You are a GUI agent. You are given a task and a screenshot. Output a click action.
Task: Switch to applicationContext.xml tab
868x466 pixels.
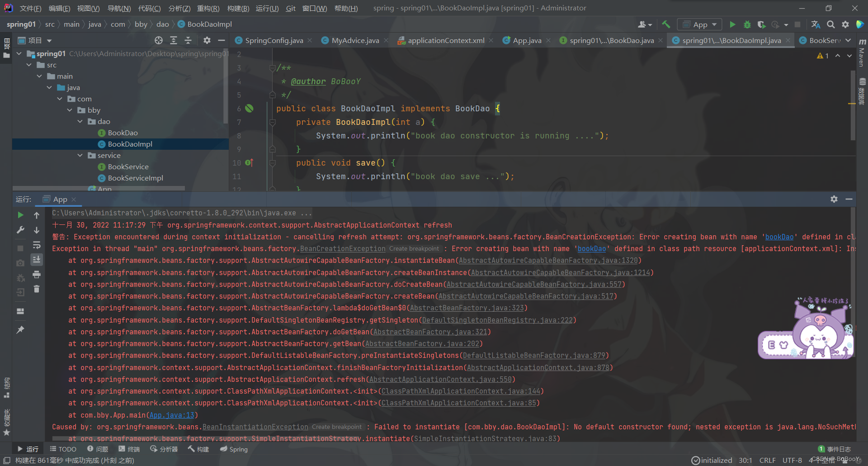[x=446, y=40]
